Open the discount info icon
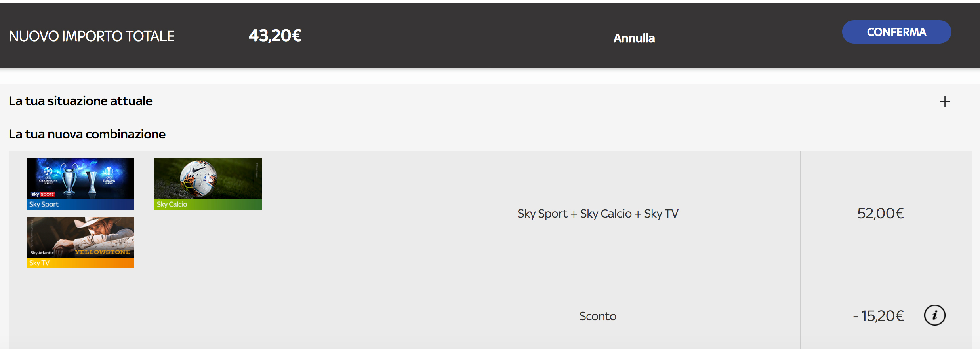Image resolution: width=980 pixels, height=349 pixels. click(x=934, y=315)
